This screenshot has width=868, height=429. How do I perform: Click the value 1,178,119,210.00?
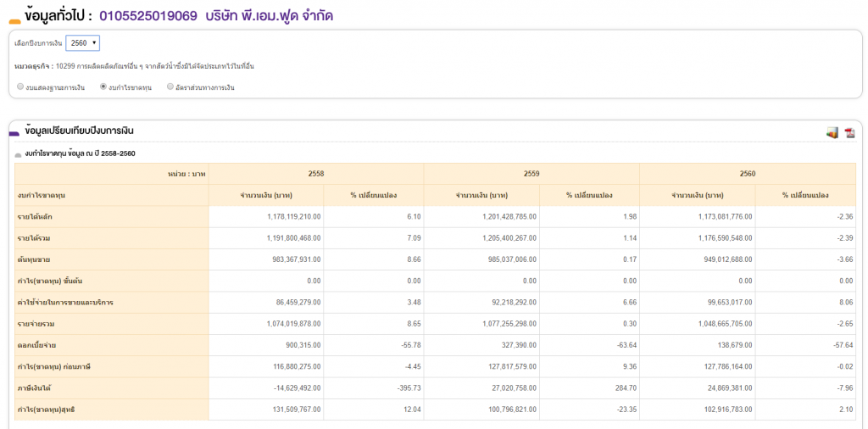[x=293, y=216]
